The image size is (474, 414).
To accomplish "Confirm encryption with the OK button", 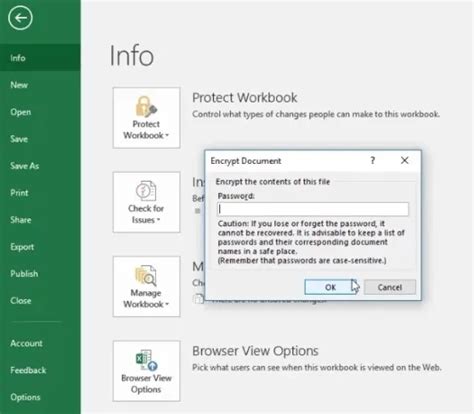I will point(331,287).
